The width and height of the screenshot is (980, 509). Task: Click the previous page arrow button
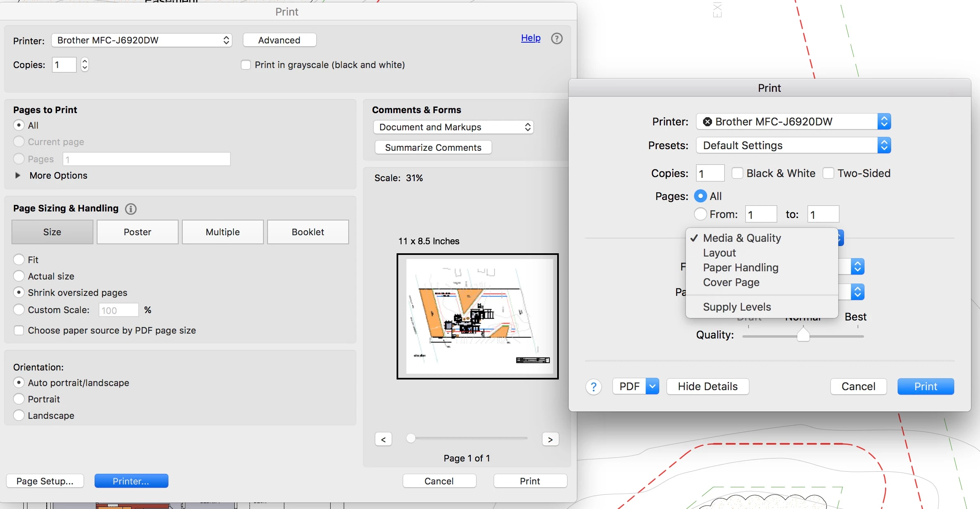click(383, 439)
